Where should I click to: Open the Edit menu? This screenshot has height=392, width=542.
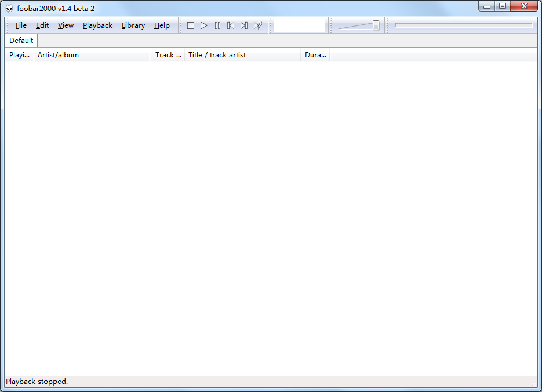coord(42,25)
